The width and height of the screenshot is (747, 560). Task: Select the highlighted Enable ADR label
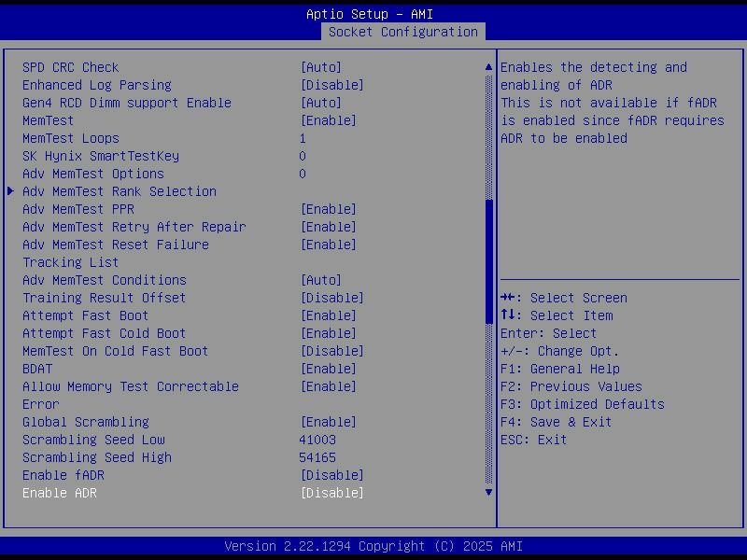tap(60, 493)
